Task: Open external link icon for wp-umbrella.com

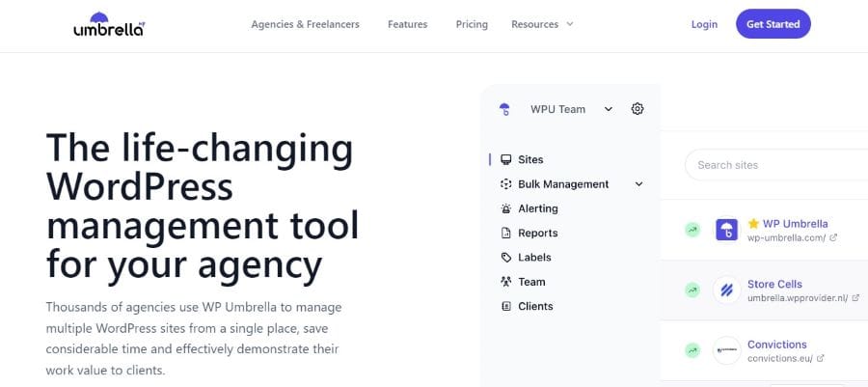Action: coord(833,237)
